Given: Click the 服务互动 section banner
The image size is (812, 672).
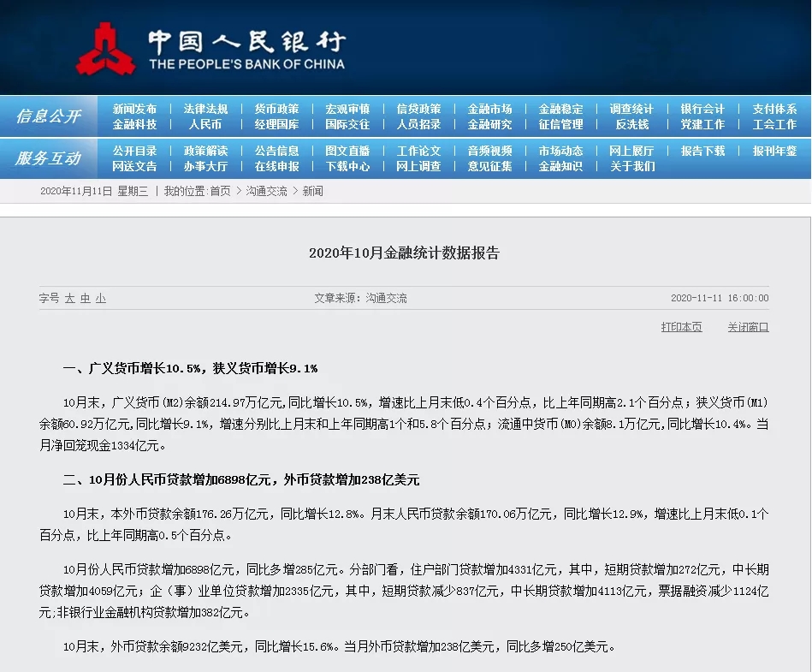Looking at the screenshot, I should 49,158.
